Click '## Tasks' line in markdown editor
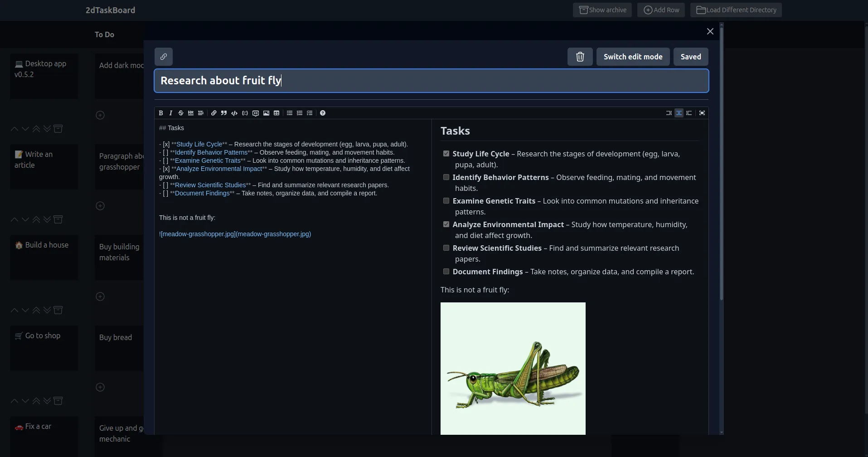Viewport: 868px width, 457px height. [x=171, y=128]
